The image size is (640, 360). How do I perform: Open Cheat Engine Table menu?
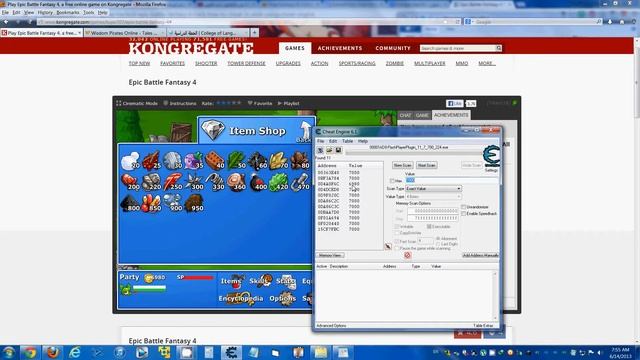347,141
